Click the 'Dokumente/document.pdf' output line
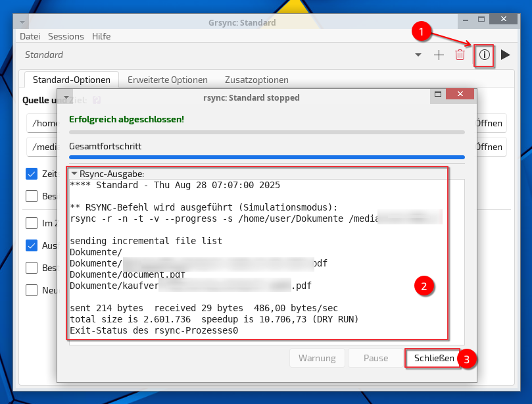This screenshot has width=532, height=404. click(128, 274)
